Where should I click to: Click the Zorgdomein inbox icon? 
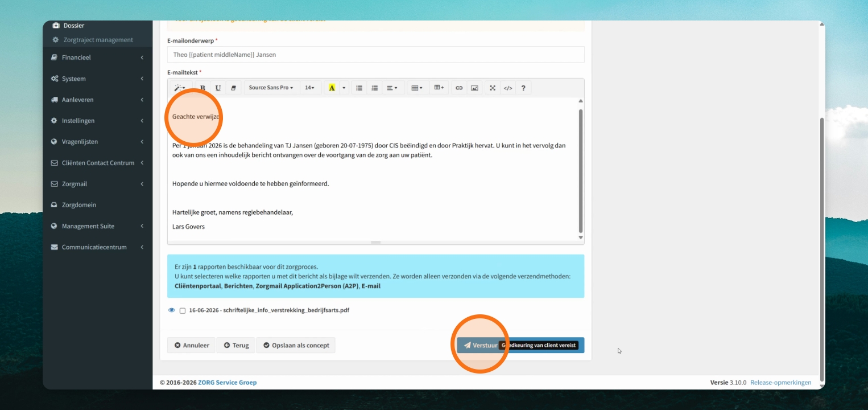coord(54,205)
